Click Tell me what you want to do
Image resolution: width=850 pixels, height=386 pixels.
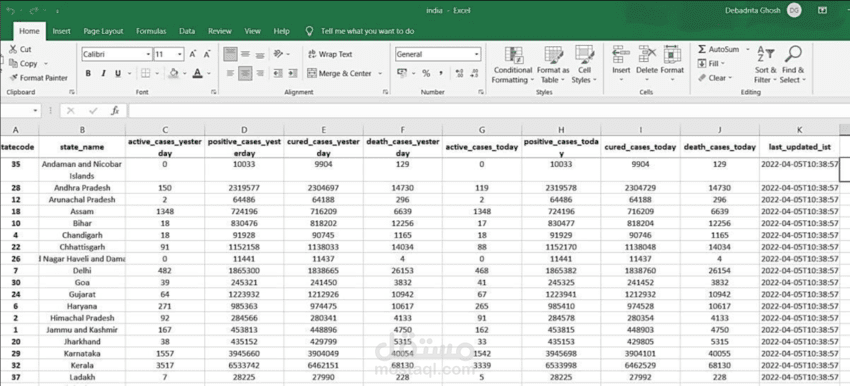click(367, 31)
